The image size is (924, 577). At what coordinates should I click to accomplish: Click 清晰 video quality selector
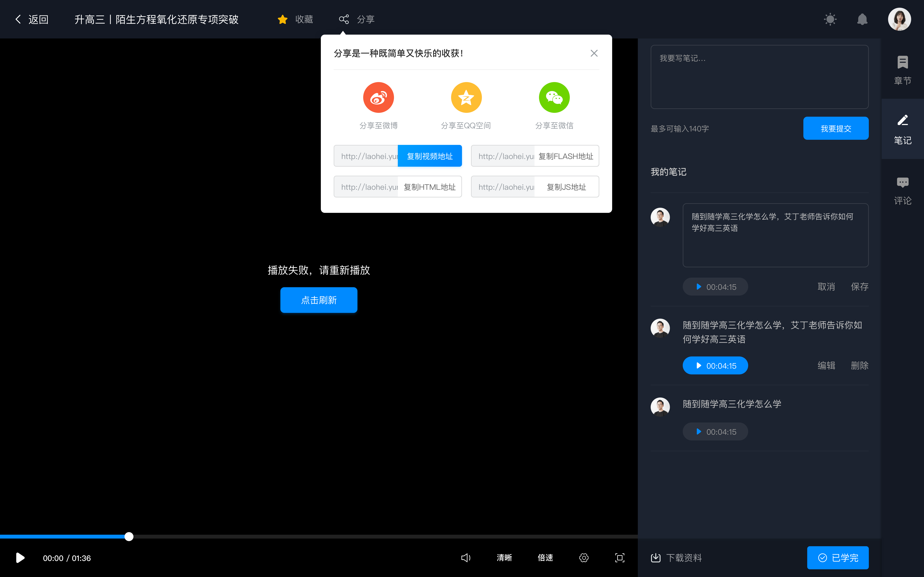504,558
